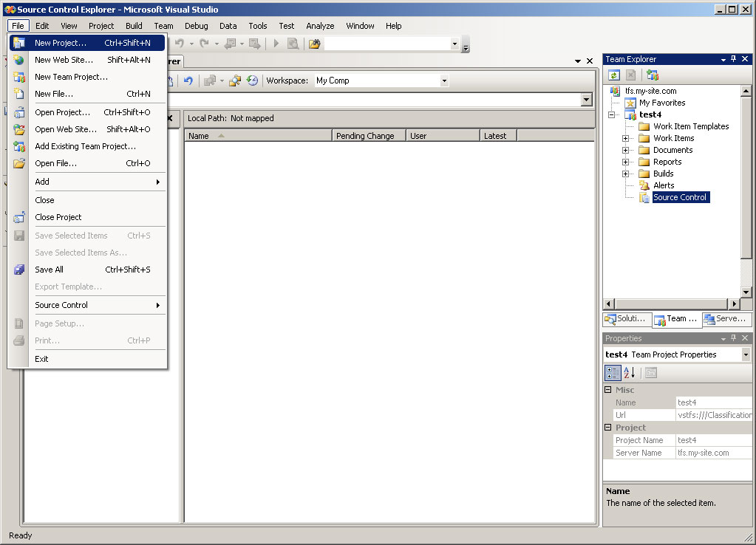
Task: Click the Save All icon in the File menu
Action: [18, 270]
